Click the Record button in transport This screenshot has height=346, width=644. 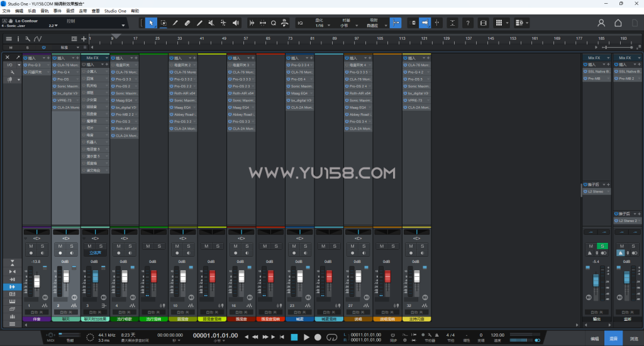(318, 337)
